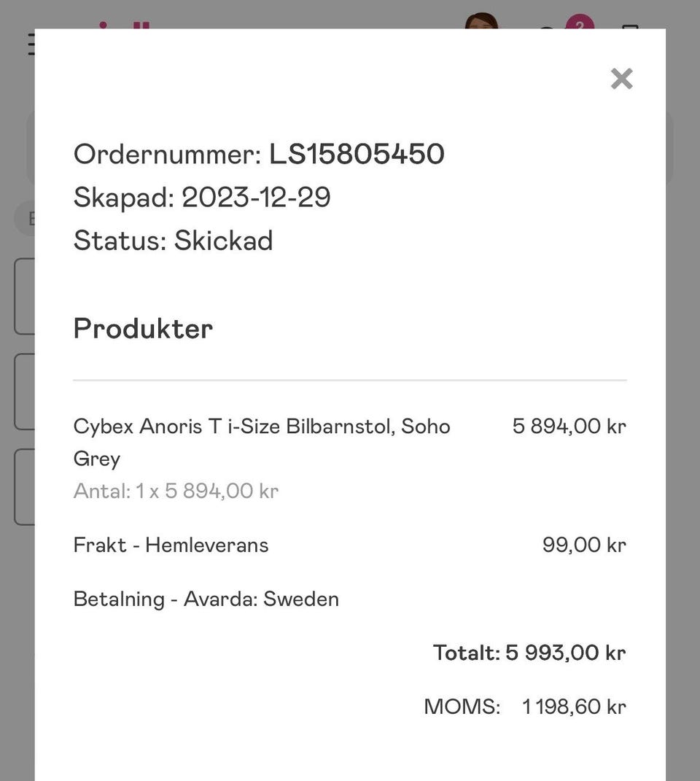Open the hamburger menu behind the popup
The height and width of the screenshot is (781, 700).
coord(31,44)
